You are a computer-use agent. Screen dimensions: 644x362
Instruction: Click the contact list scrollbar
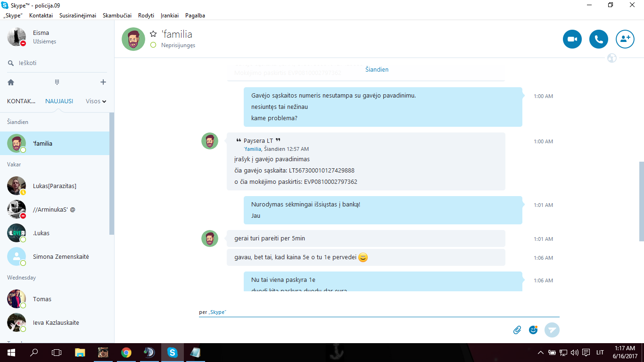click(112, 173)
